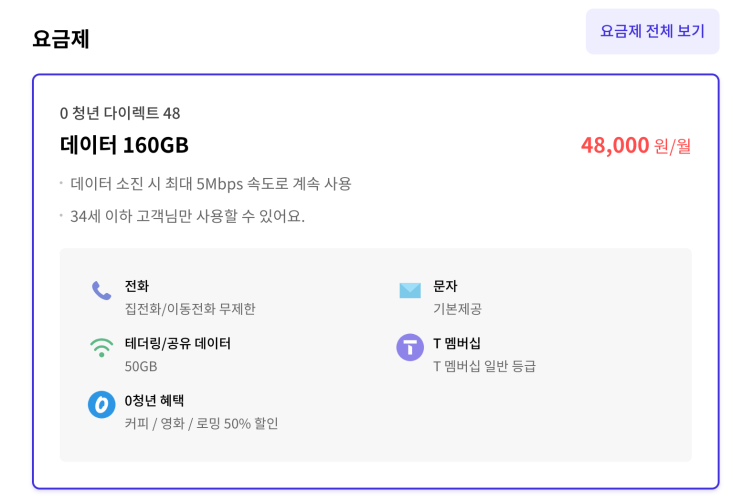Click the 0청년 혜택 label
The width and height of the screenshot is (743, 501).
[154, 400]
